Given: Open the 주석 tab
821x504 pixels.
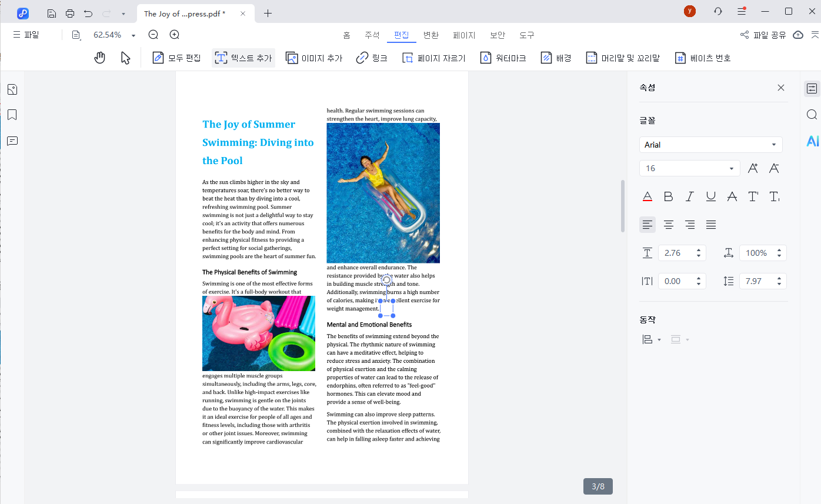Looking at the screenshot, I should pos(372,35).
